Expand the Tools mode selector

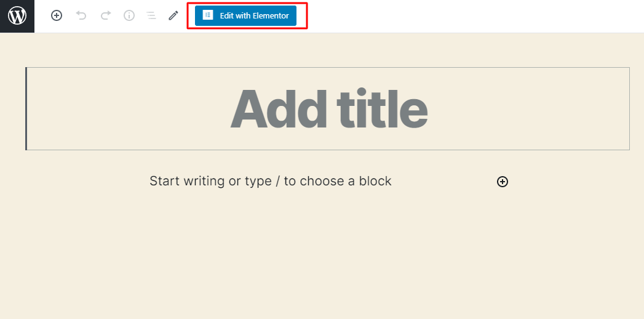pos(173,16)
